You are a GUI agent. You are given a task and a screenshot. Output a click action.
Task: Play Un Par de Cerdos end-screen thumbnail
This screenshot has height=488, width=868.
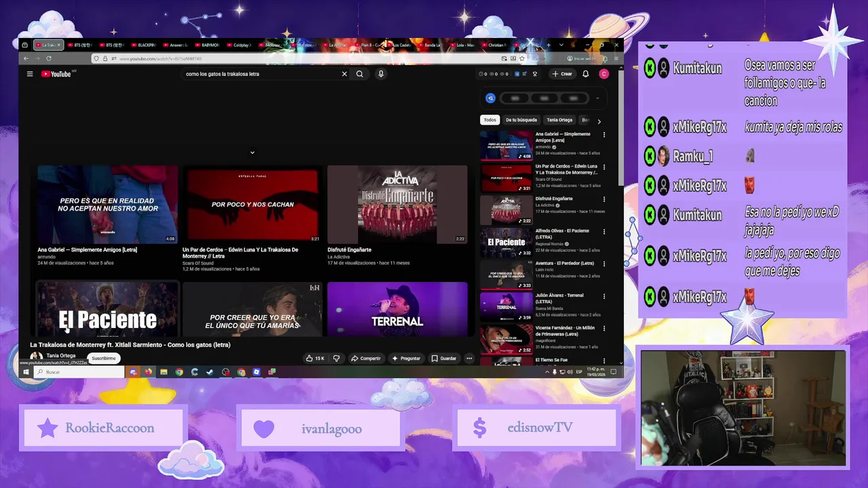252,205
